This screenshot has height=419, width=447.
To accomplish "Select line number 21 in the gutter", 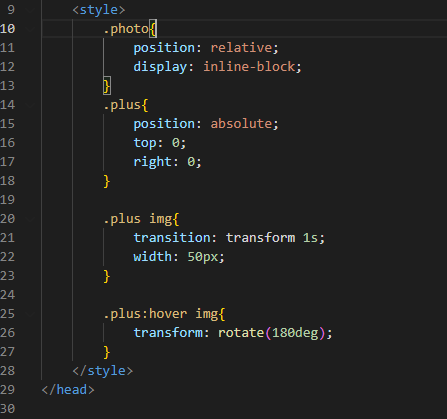I will click(x=7, y=238).
